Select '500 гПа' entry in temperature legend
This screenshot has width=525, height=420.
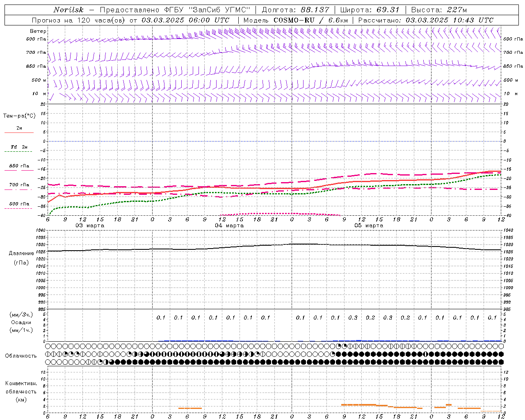click(x=19, y=204)
